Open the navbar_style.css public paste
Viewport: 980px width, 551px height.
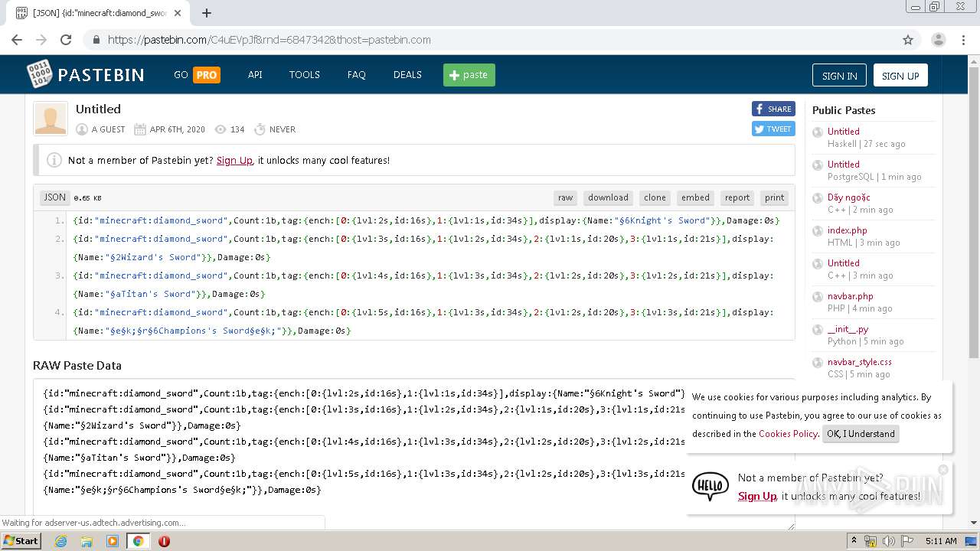(x=859, y=362)
